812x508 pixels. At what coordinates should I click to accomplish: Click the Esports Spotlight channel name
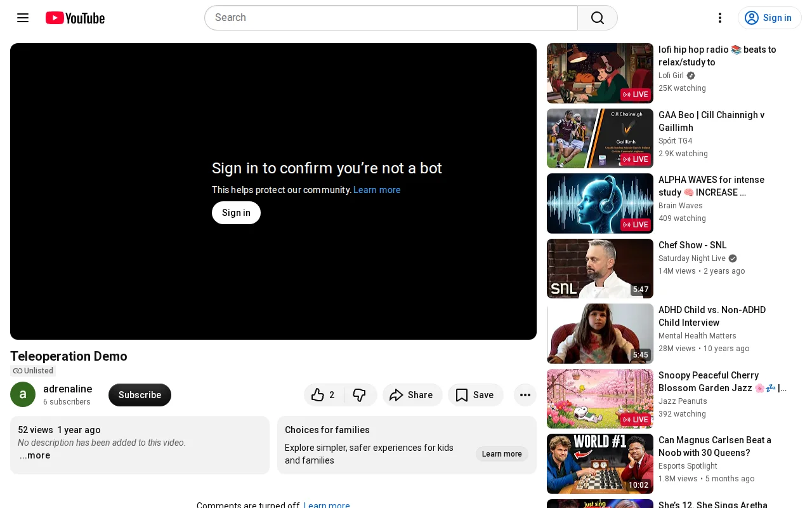pos(688,466)
